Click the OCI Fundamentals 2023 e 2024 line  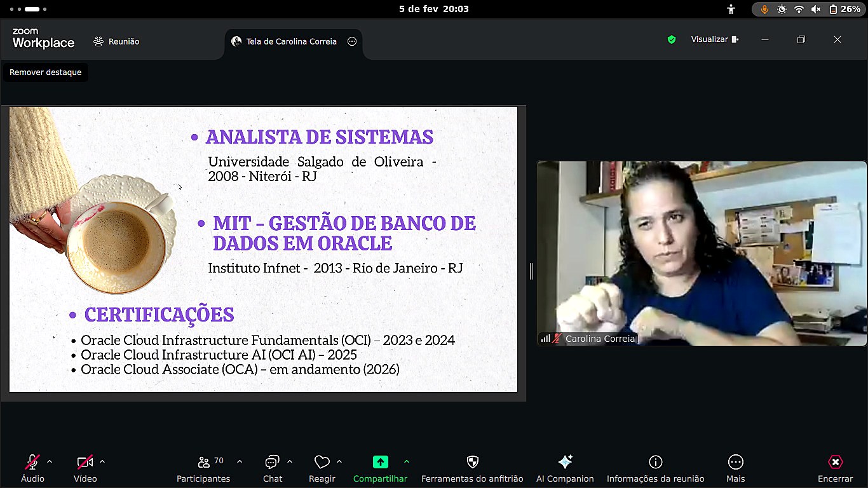[x=268, y=340]
